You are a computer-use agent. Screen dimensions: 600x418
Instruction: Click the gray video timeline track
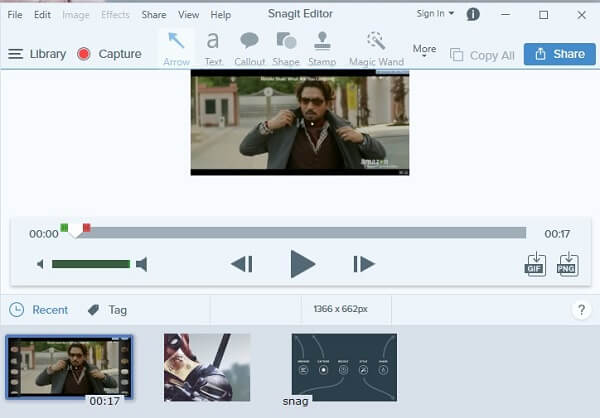(302, 233)
